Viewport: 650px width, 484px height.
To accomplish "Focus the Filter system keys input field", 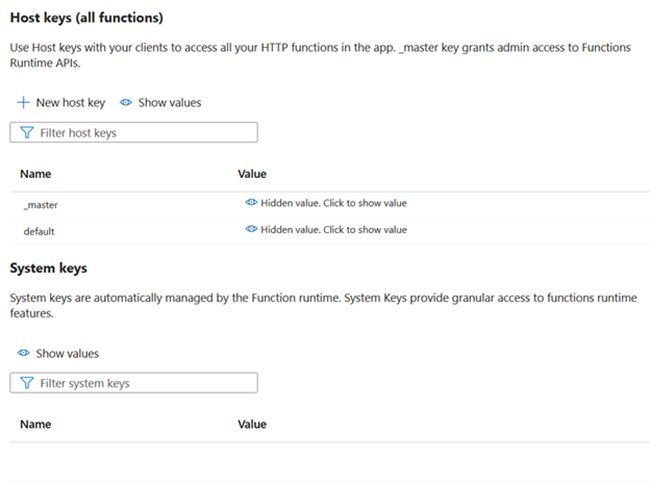I will [x=145, y=383].
